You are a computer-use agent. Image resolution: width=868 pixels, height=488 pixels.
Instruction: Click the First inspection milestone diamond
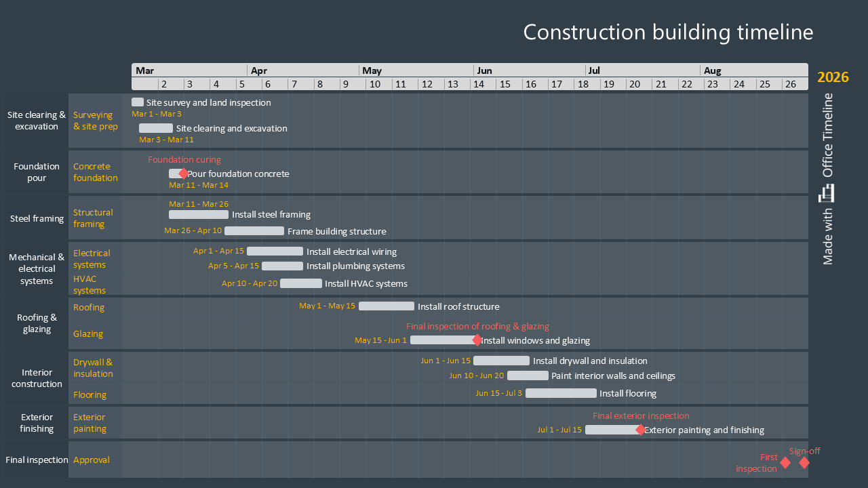(x=785, y=462)
